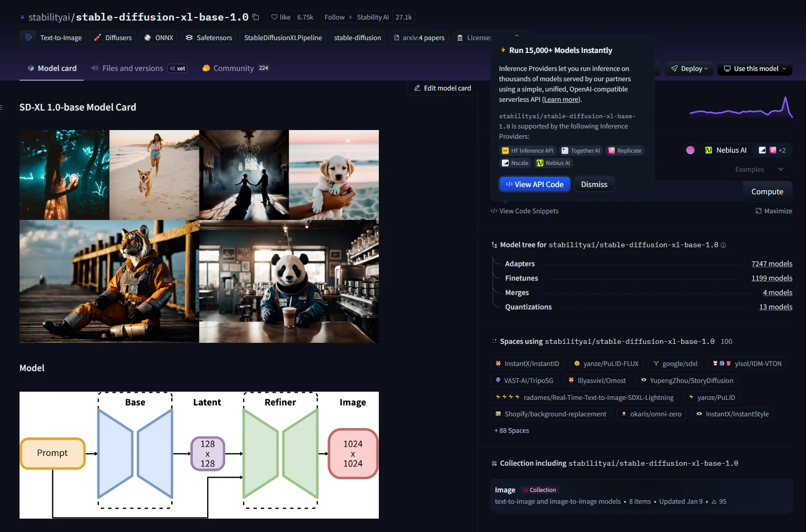Open the Diffusers library tag
The image size is (806, 532).
tap(113, 38)
